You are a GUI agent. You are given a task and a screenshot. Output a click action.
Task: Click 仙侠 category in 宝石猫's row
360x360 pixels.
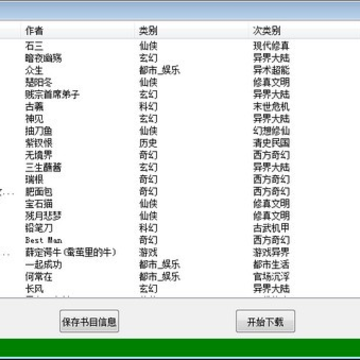(x=148, y=203)
